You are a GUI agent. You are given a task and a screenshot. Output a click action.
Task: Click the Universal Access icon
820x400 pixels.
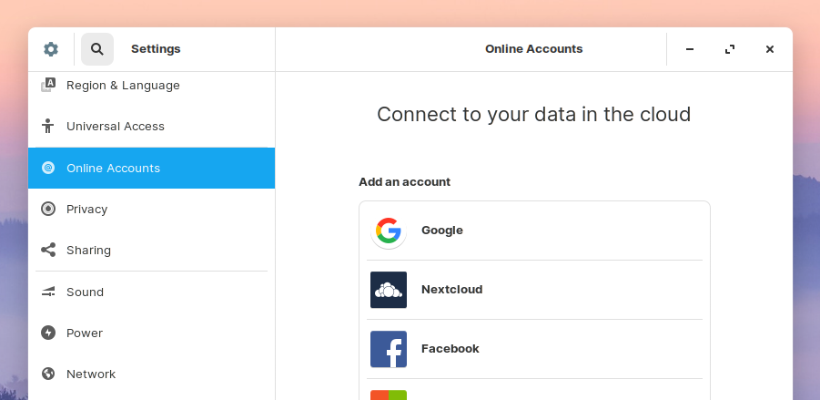pyautogui.click(x=48, y=127)
